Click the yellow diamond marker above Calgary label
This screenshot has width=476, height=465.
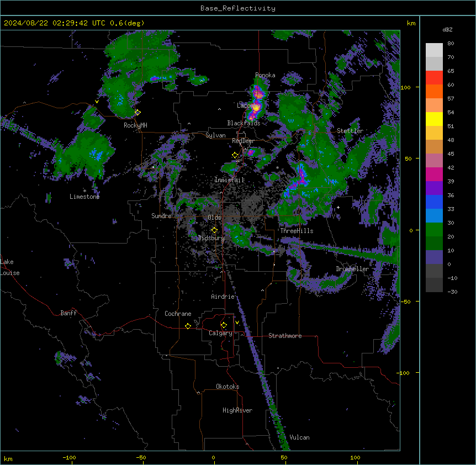224,325
